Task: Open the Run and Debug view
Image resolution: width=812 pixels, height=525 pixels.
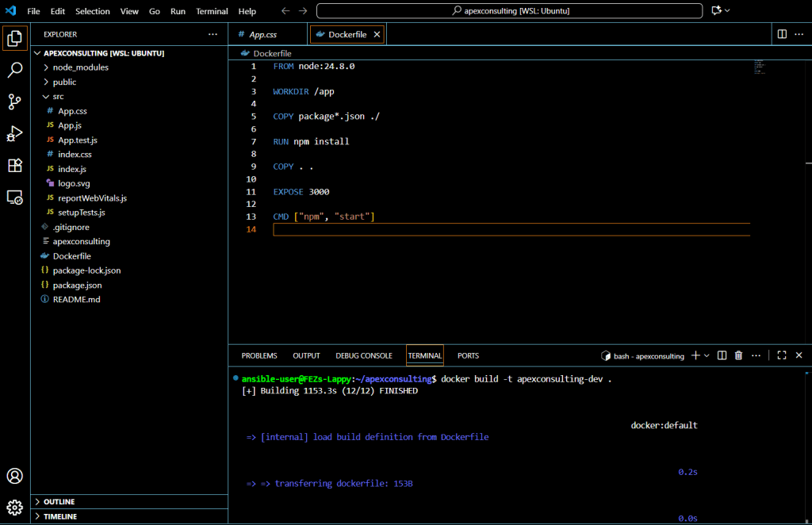Action: click(x=14, y=133)
